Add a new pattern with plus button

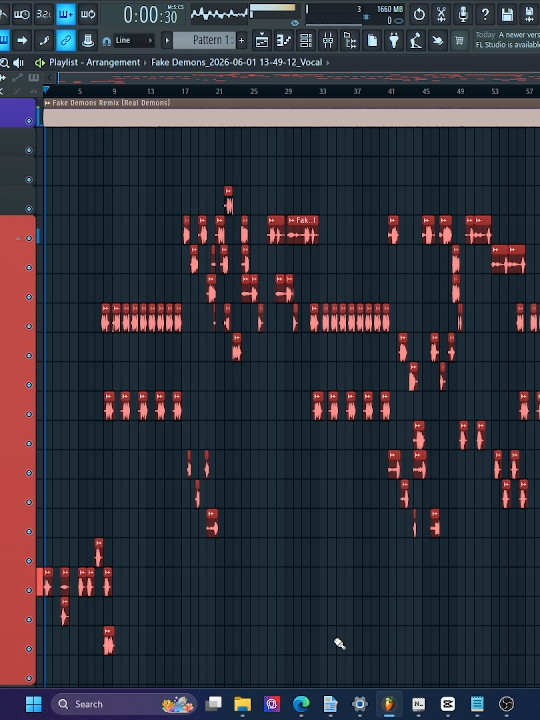tap(242, 40)
